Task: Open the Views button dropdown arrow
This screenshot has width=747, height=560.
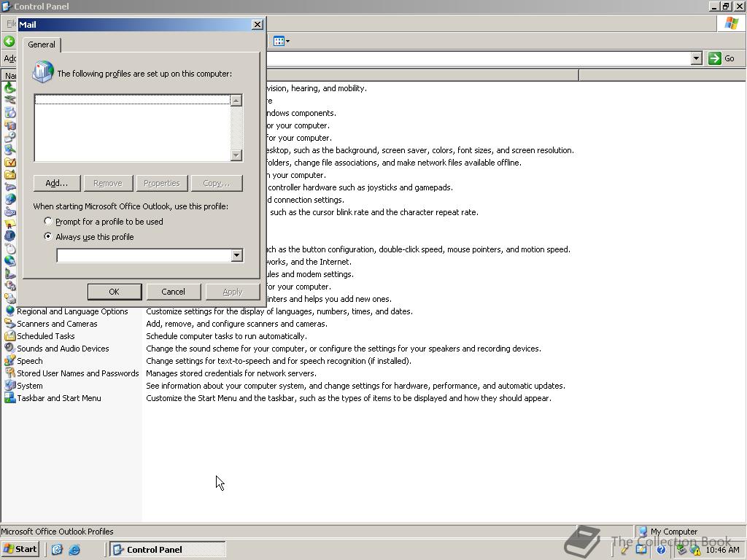Action: coord(287,42)
